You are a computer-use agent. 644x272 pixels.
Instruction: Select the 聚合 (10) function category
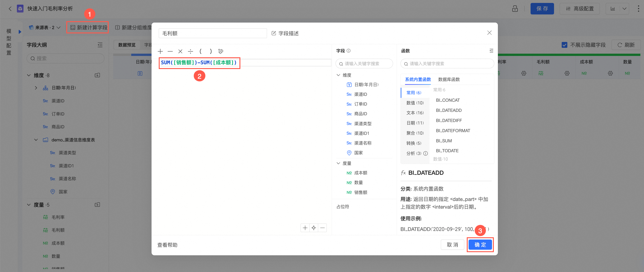tap(415, 133)
